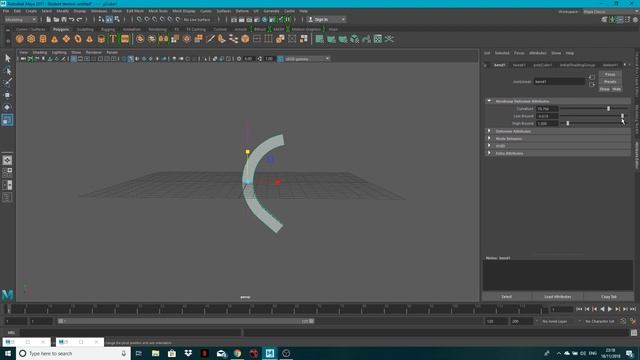Switch to the polyCube1 attribute tab
Viewport: 640px width, 360px height.
click(542, 65)
